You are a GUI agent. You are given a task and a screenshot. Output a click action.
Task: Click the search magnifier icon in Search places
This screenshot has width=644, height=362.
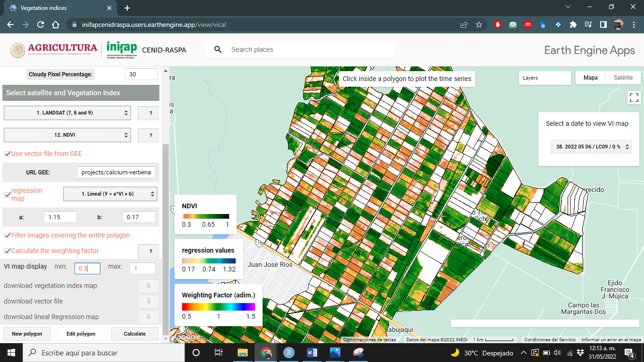(218, 49)
